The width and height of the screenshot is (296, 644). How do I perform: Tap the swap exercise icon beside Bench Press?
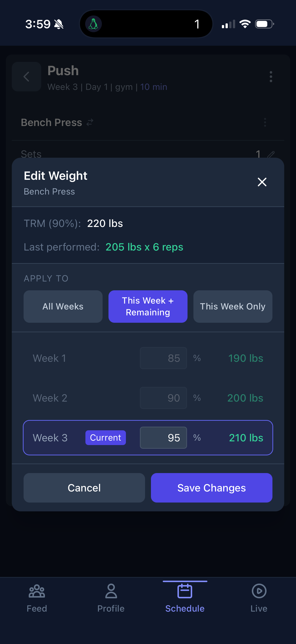90,122
